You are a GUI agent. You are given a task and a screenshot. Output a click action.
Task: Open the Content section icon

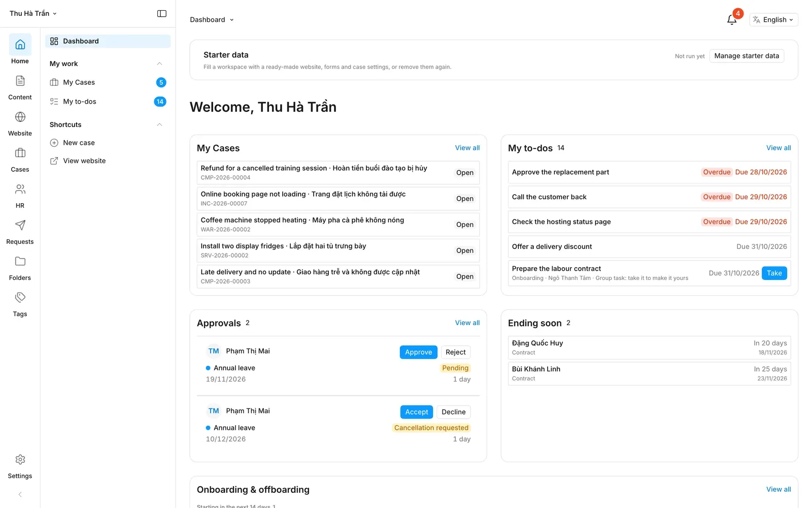[x=20, y=81]
